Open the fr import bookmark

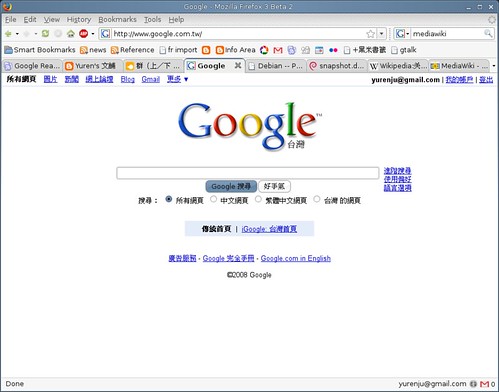[178, 50]
